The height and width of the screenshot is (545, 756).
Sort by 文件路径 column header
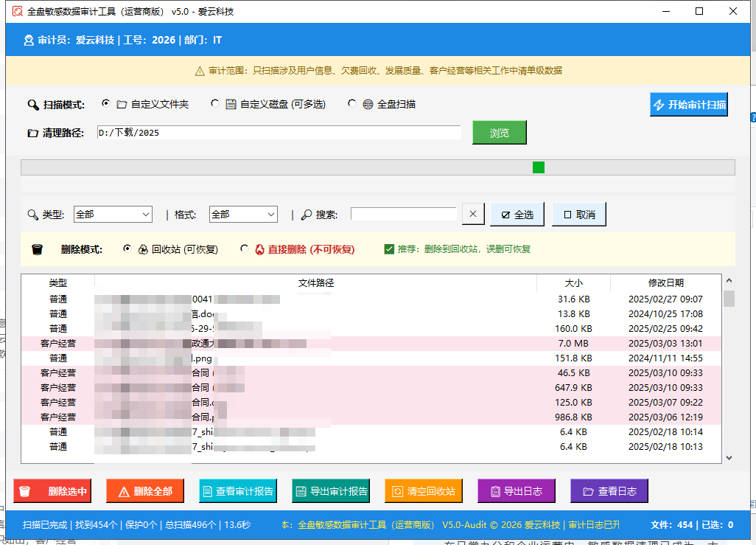[316, 283]
